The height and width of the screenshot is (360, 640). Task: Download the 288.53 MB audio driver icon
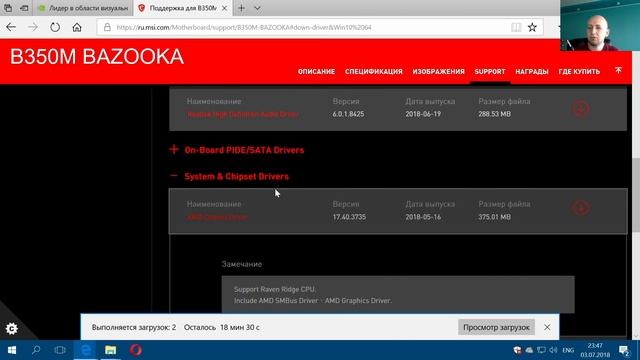[x=580, y=108]
